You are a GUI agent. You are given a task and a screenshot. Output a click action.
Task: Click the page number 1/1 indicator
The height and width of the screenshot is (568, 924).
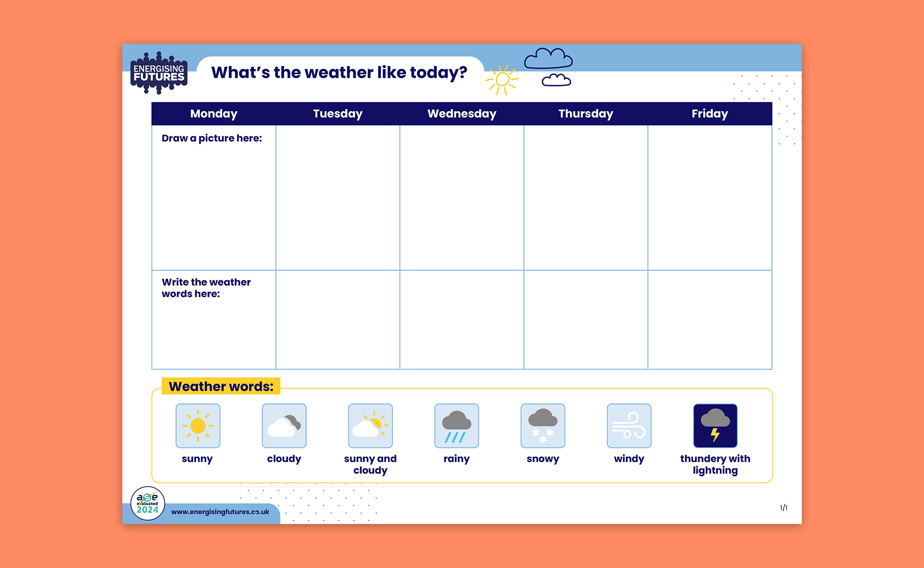(x=784, y=507)
